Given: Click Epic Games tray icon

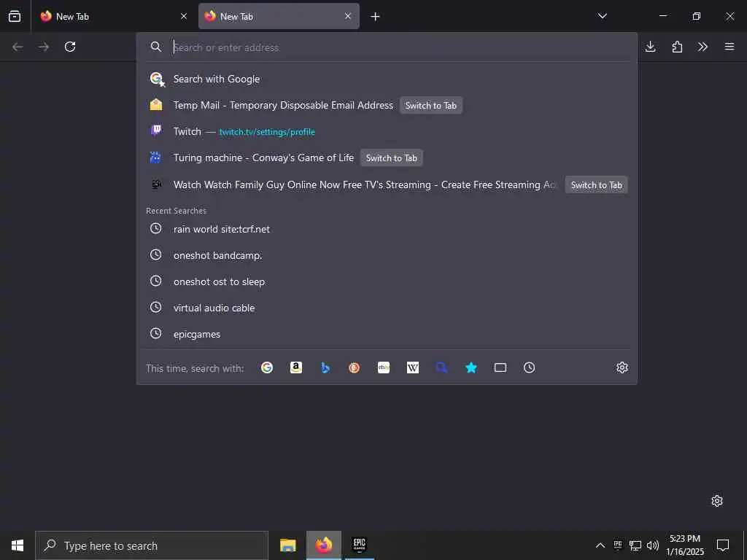Looking at the screenshot, I should (x=618, y=545).
